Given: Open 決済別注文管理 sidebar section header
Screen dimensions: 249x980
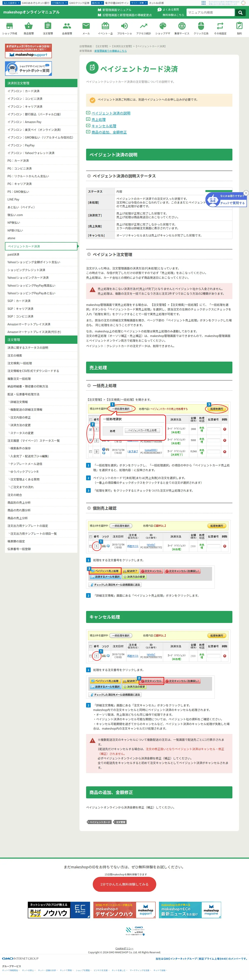Looking at the screenshot, I should [x=41, y=83].
